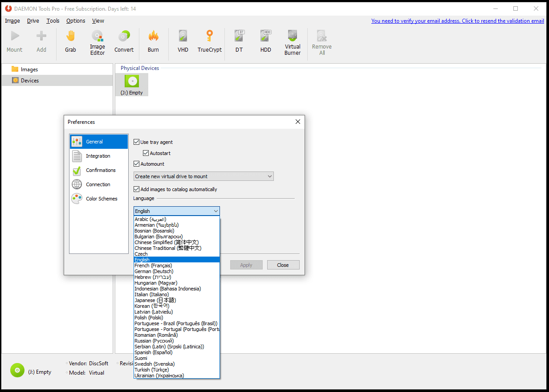This screenshot has width=549, height=392.
Task: Select Portuguese - Portugal language
Action: pos(177,329)
